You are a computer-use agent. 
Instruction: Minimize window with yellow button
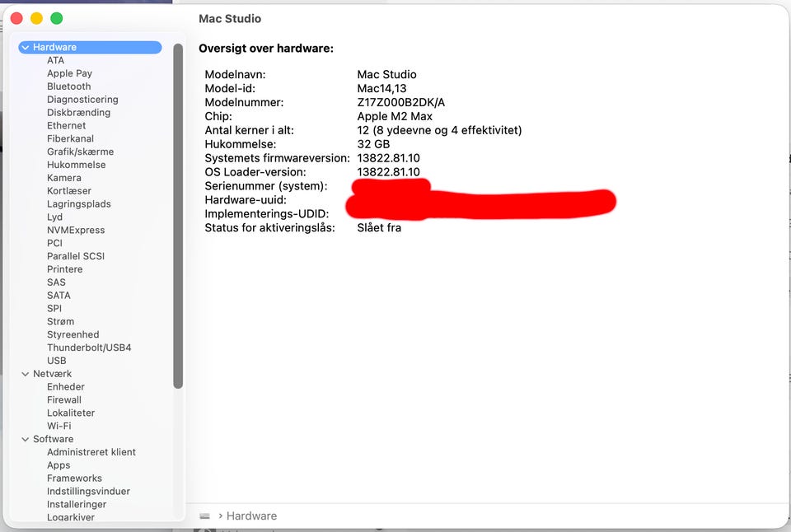click(x=37, y=19)
